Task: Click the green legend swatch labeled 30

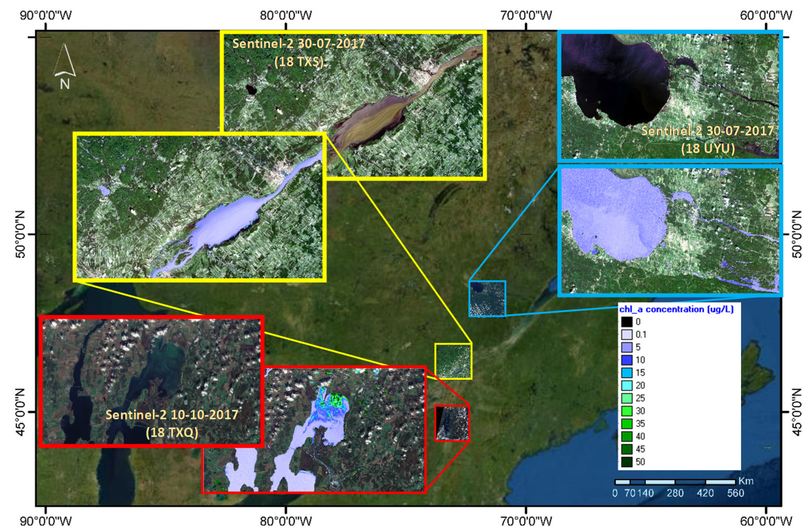Action: click(627, 411)
